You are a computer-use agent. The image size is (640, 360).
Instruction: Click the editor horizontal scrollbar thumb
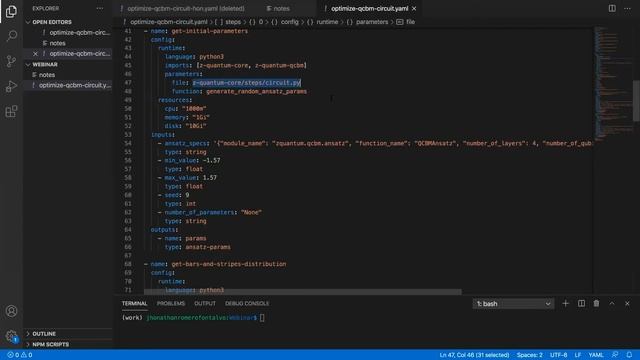[303, 292]
